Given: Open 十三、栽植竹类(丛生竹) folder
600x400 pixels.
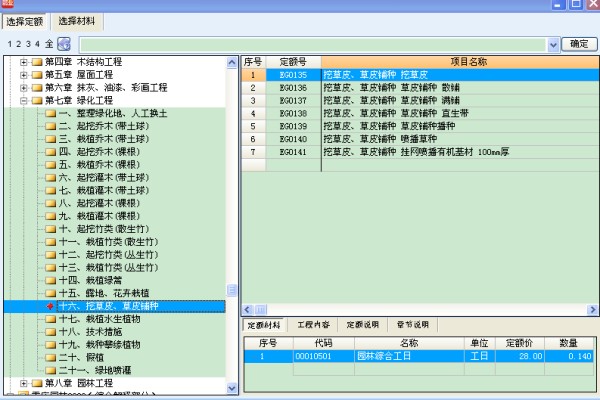Looking at the screenshot, I should point(108,268).
